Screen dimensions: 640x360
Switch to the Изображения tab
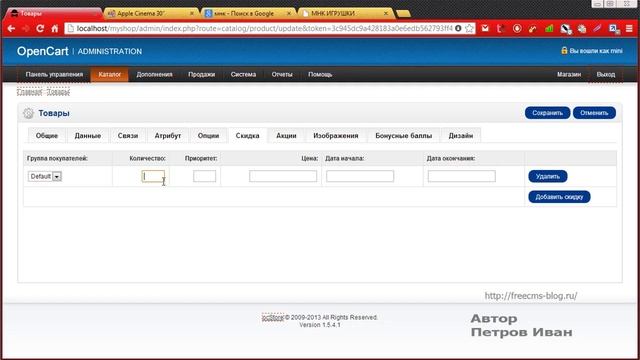point(336,136)
